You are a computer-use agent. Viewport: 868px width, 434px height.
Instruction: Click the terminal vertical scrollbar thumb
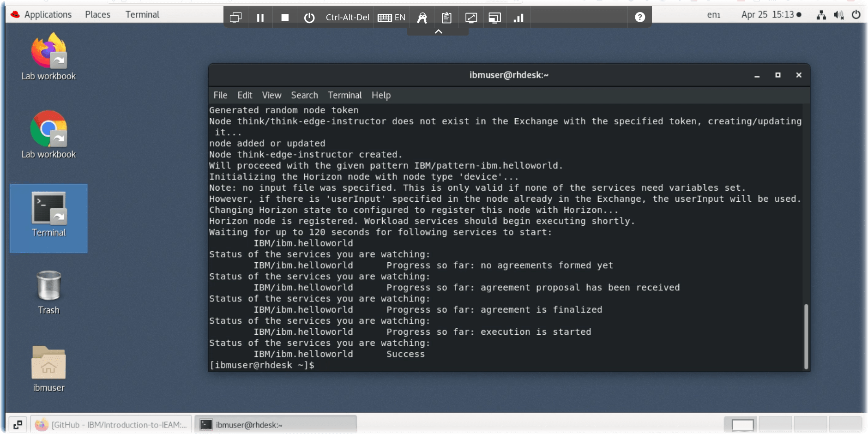click(x=806, y=336)
